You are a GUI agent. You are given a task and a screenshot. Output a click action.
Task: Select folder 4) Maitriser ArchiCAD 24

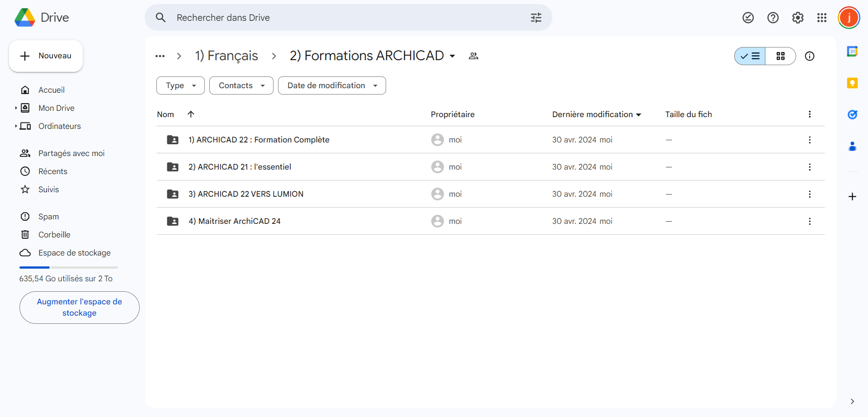(x=491, y=221)
